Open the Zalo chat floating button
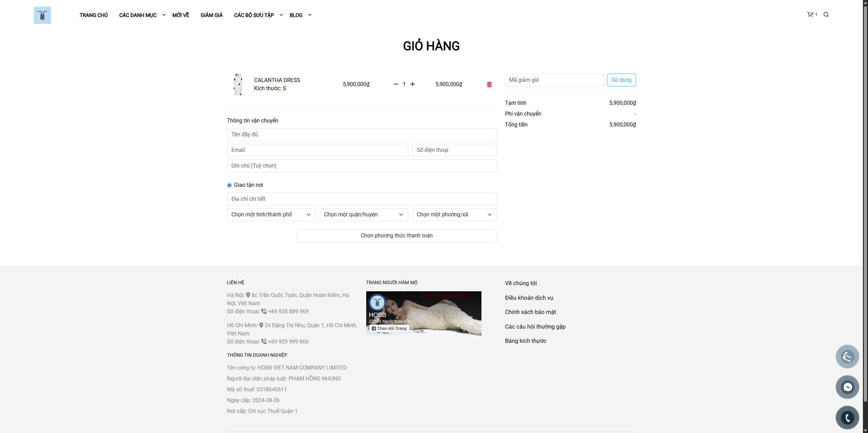Viewport: 868px width, 433px height. click(x=847, y=356)
